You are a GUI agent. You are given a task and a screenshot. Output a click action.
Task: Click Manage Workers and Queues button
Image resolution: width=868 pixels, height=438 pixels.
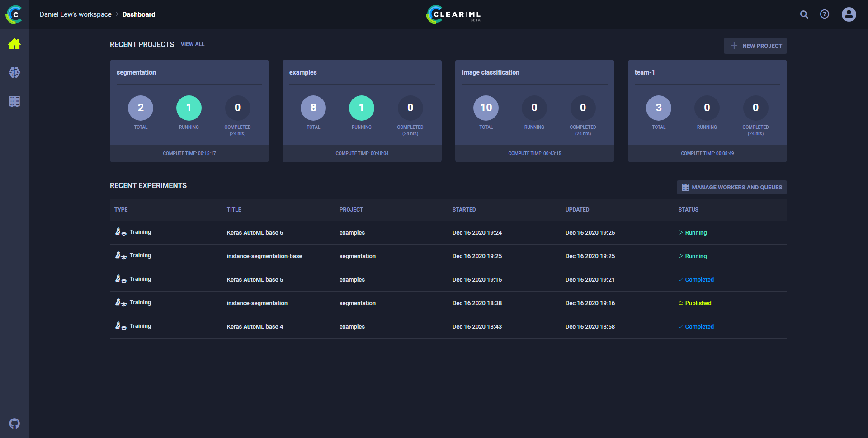[732, 187]
